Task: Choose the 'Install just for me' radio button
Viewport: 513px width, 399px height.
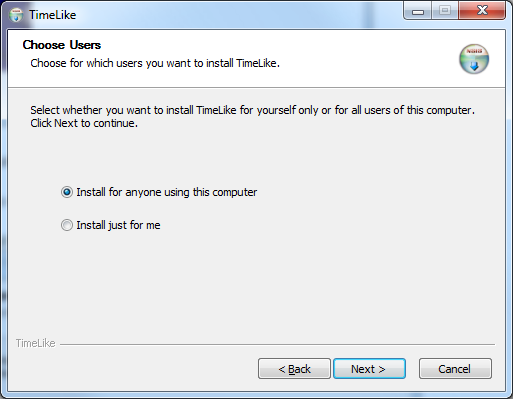Action: [67, 225]
